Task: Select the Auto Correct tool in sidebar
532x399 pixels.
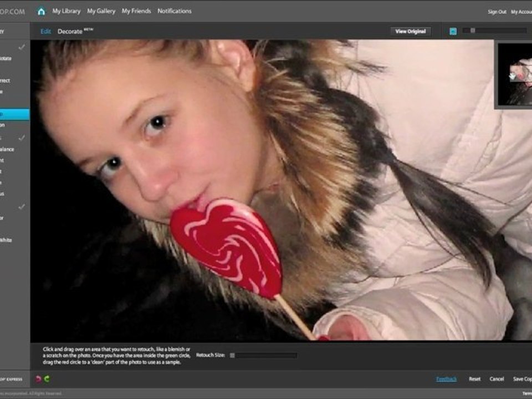Action: coord(5,80)
